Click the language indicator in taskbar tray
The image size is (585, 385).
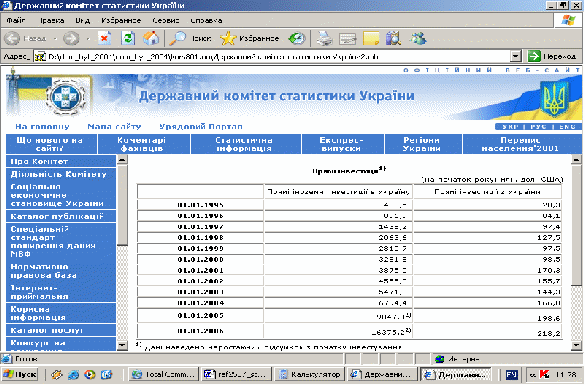(512, 374)
